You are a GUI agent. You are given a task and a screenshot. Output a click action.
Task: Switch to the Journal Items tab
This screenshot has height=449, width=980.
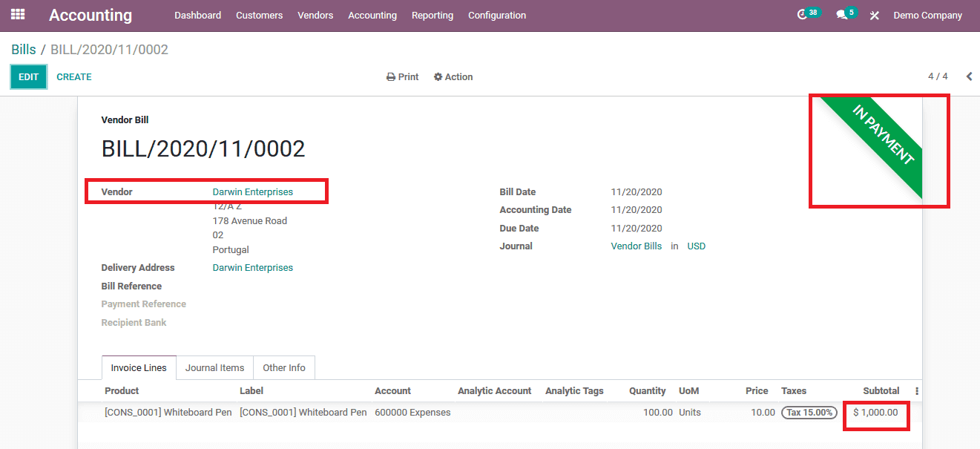214,368
